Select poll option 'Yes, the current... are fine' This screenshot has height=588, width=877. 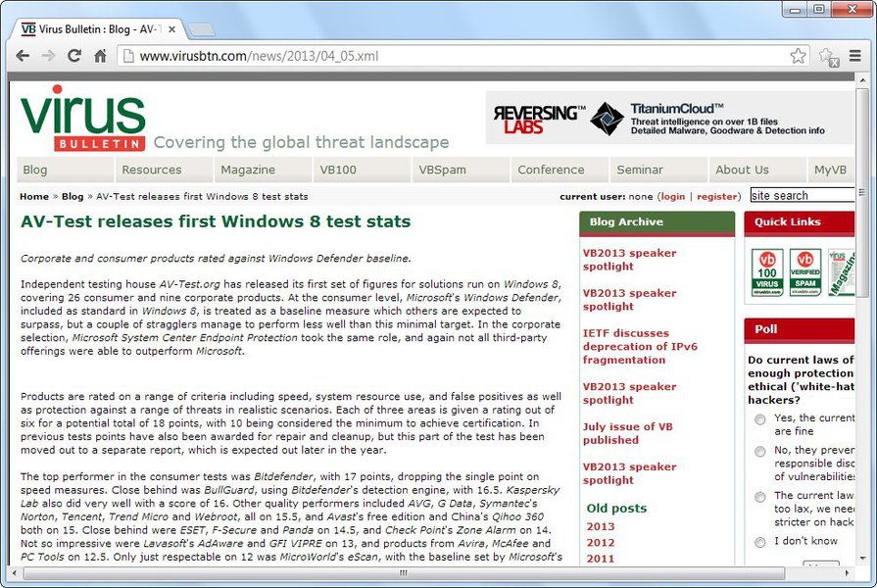pyautogui.click(x=760, y=419)
